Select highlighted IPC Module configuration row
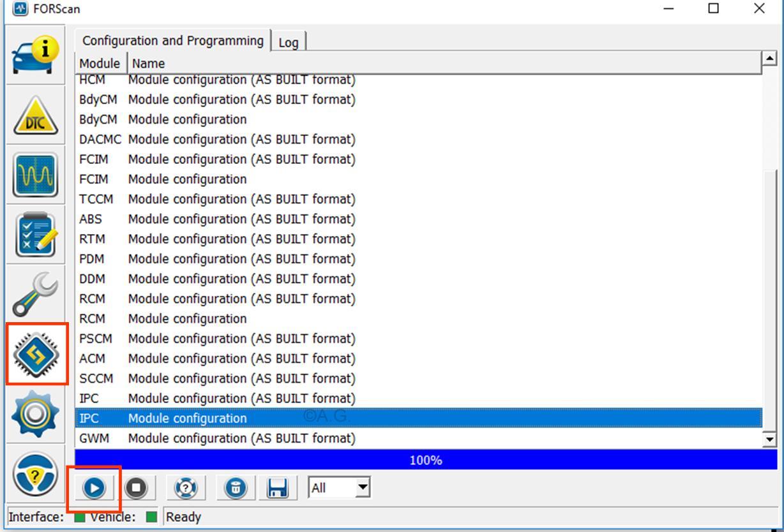The height and width of the screenshot is (532, 784). click(419, 418)
